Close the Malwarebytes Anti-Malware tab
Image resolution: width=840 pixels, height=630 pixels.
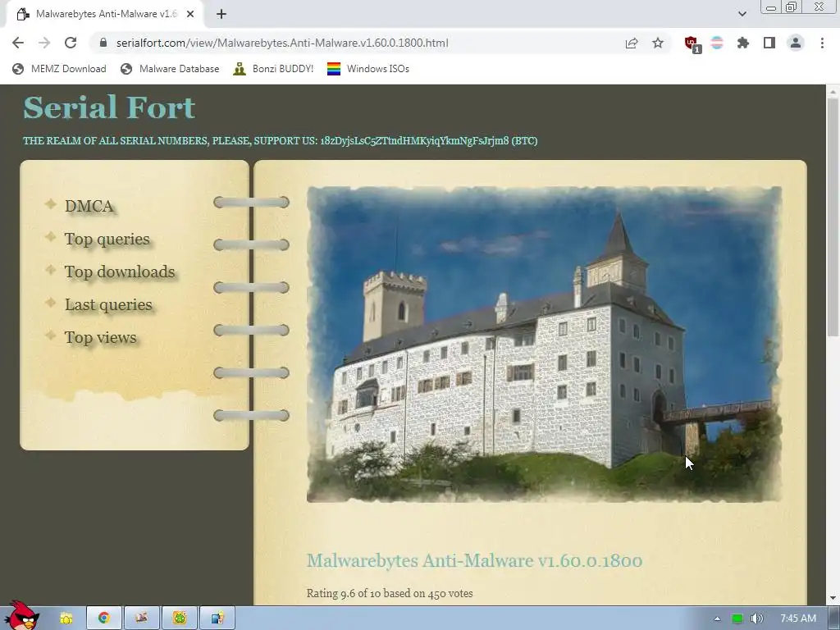point(190,14)
